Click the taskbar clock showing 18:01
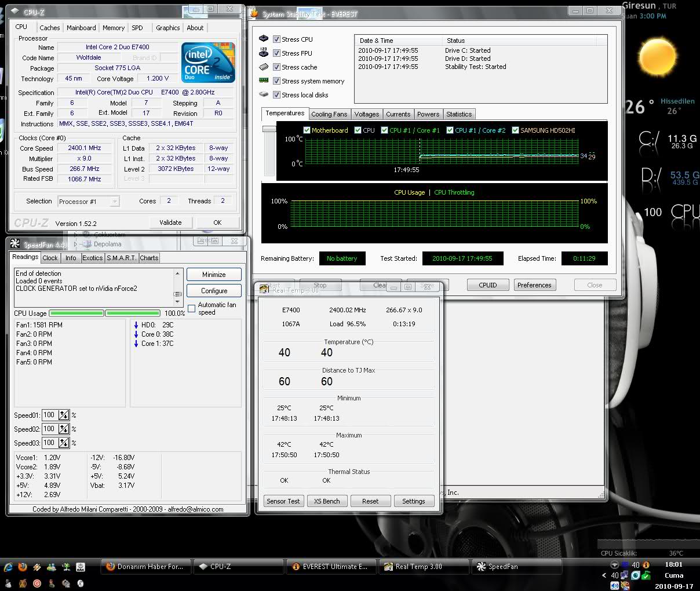Screen dimensions: 700x591 coord(673,564)
